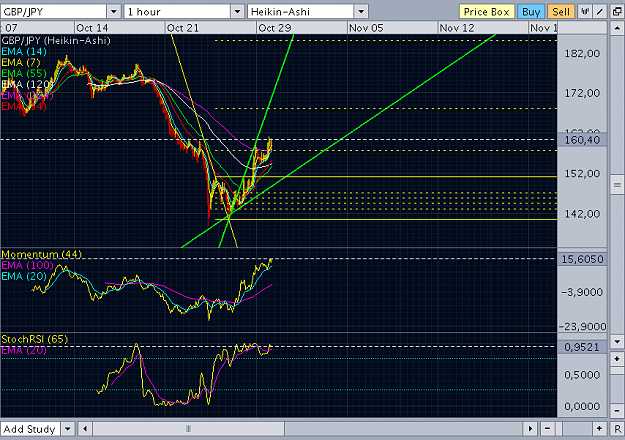
Task: Click the 142,00 price axis label
Action: 582,214
